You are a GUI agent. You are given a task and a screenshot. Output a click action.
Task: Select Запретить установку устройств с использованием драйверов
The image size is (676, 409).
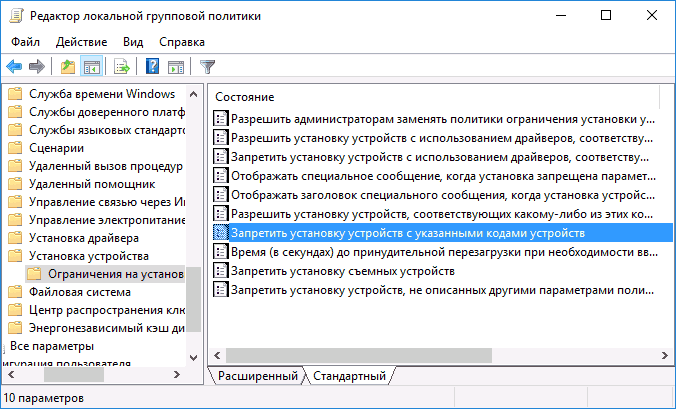[440, 157]
